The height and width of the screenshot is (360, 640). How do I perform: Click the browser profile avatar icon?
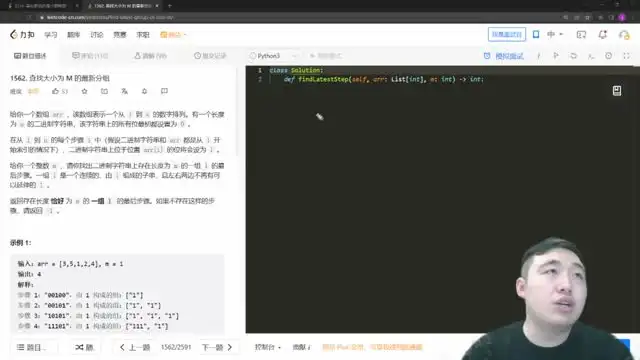pos(622,18)
